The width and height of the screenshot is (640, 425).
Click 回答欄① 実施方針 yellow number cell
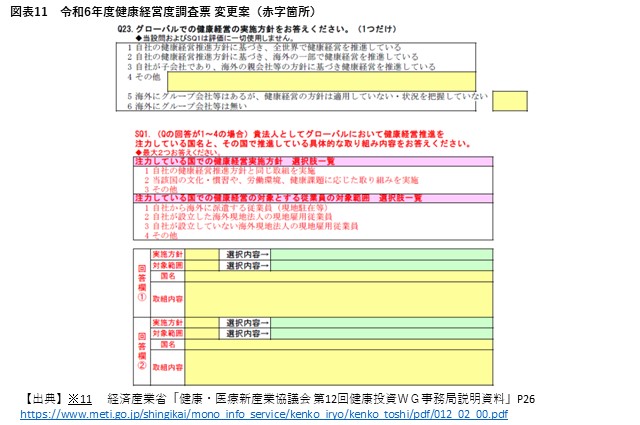click(x=202, y=254)
